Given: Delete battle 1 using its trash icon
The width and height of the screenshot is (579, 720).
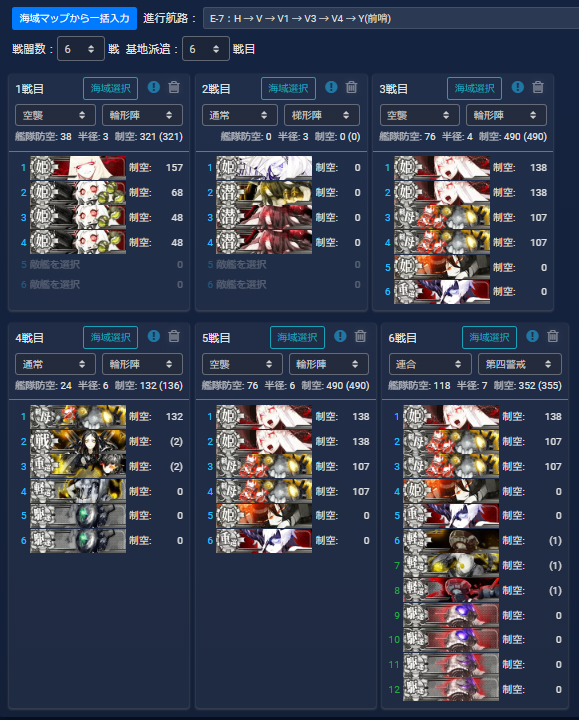Looking at the screenshot, I should (x=174, y=87).
